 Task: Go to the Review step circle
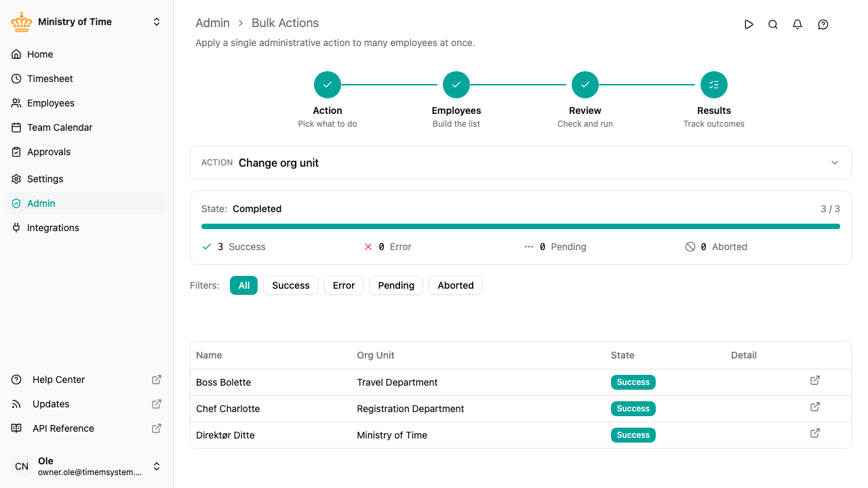pos(585,85)
